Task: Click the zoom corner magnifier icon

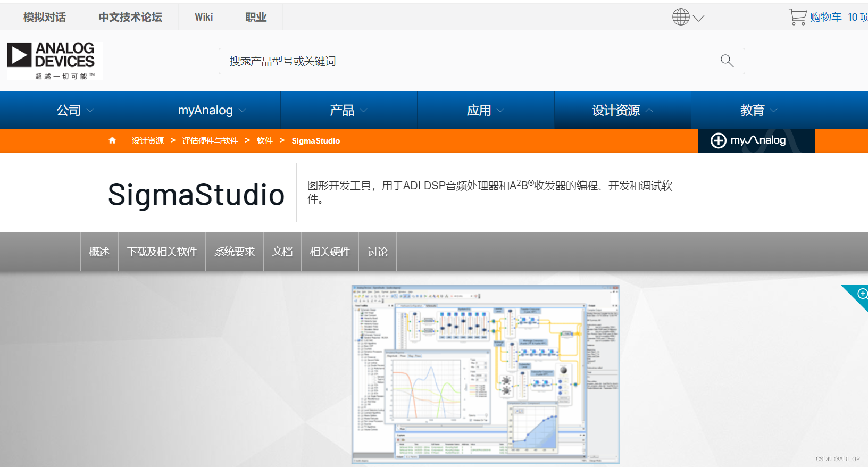Action: click(862, 294)
